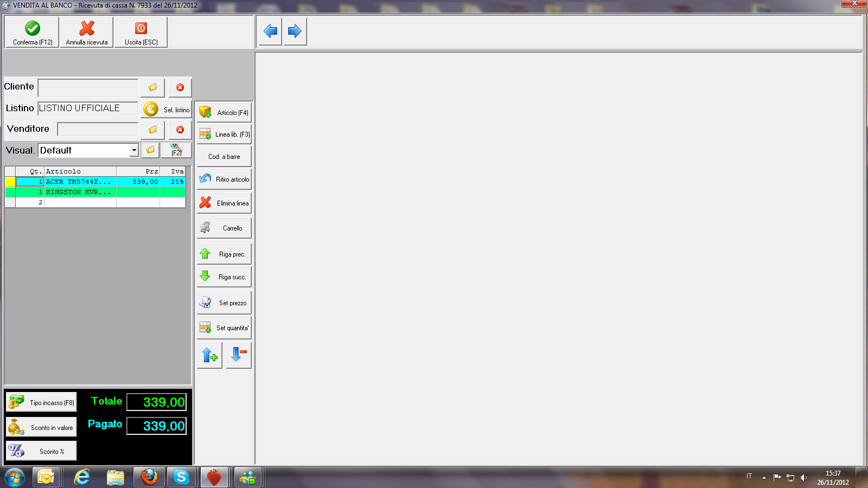Open the Venditore folder lookup icon

point(152,130)
